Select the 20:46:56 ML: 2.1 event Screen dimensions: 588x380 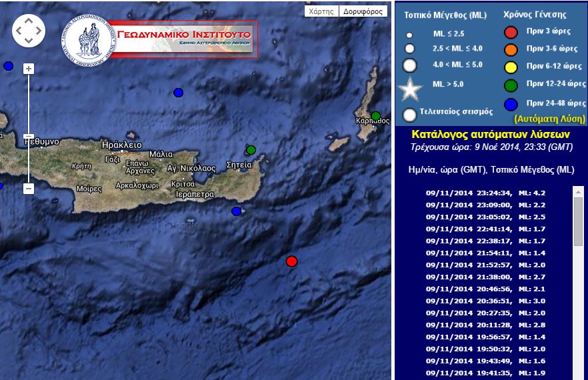(485, 289)
